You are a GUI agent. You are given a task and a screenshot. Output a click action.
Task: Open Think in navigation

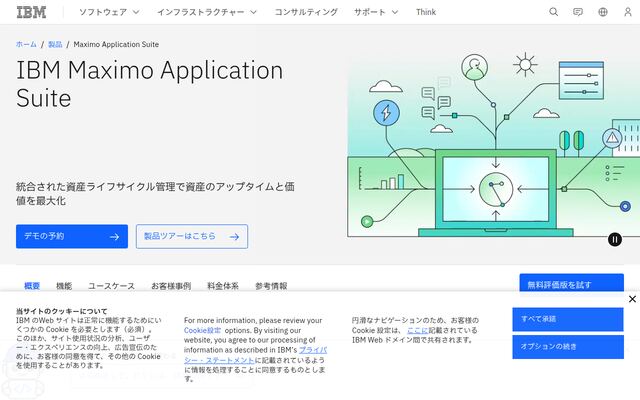pyautogui.click(x=426, y=12)
